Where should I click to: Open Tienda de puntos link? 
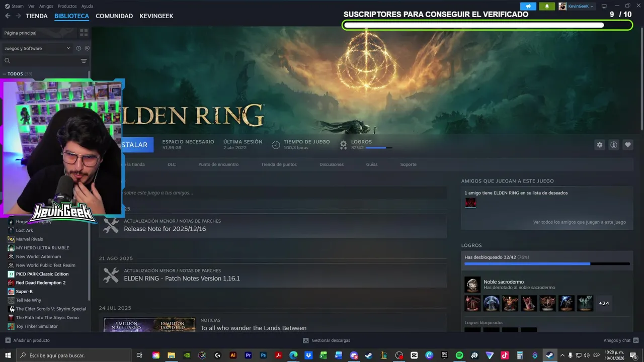point(279,164)
